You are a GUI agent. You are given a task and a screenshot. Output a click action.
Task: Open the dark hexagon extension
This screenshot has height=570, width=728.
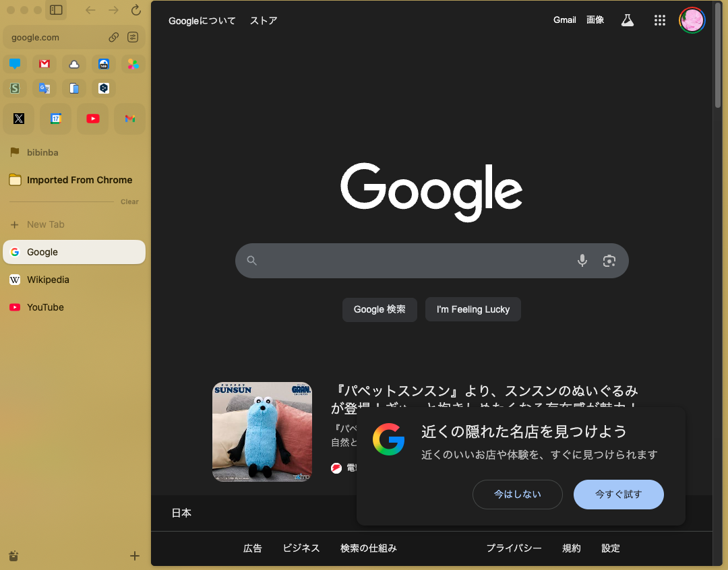pyautogui.click(x=104, y=88)
